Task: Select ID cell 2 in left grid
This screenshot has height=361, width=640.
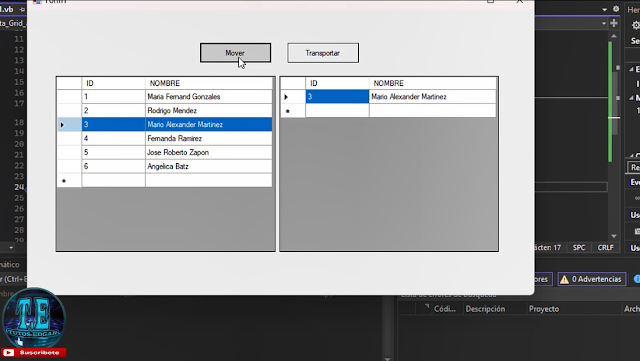Action: [113, 111]
